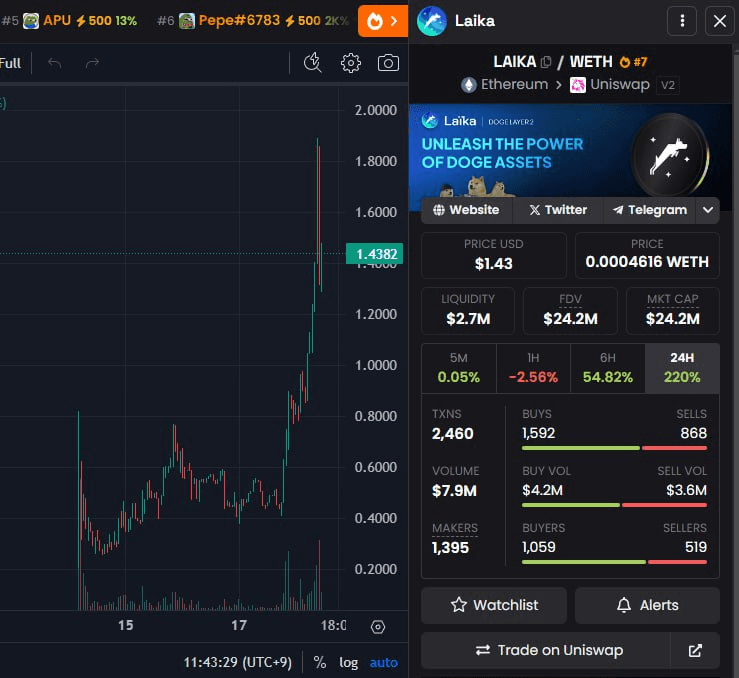Open Uniswap trade in external window icon
The image size is (739, 678).
[x=695, y=650]
